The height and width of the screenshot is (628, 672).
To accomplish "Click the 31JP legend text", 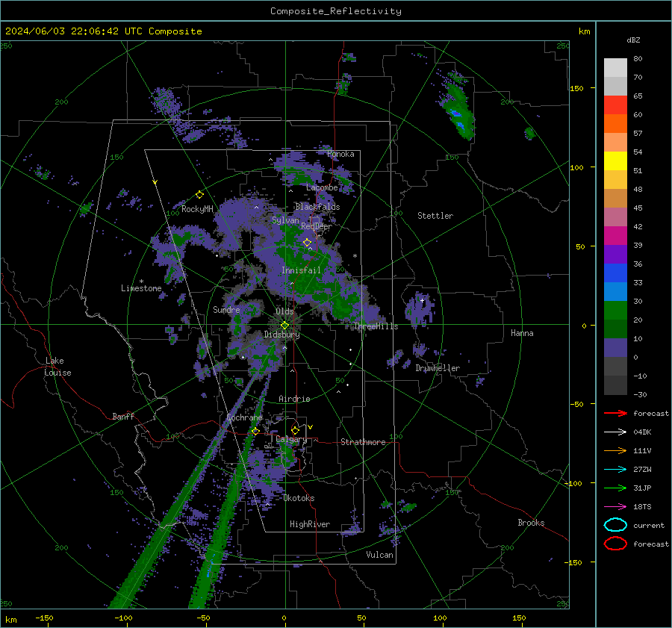I will point(642,488).
